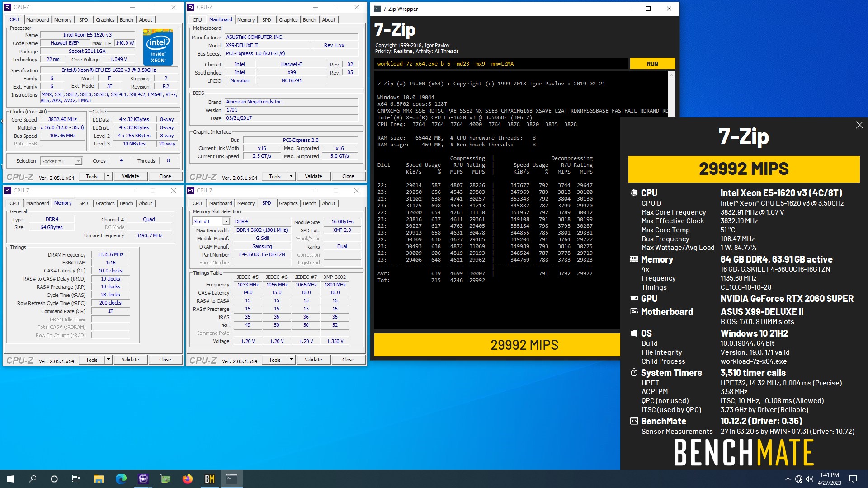The image size is (868, 488).
Task: Click Motherboard icon in BenchMate results
Action: [634, 312]
